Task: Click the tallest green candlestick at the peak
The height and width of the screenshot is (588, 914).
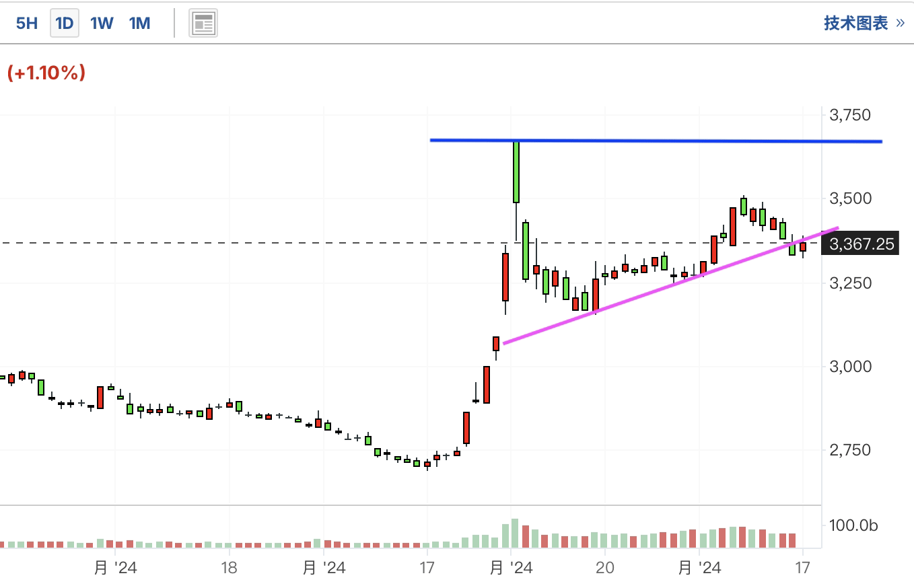Action: [x=516, y=172]
